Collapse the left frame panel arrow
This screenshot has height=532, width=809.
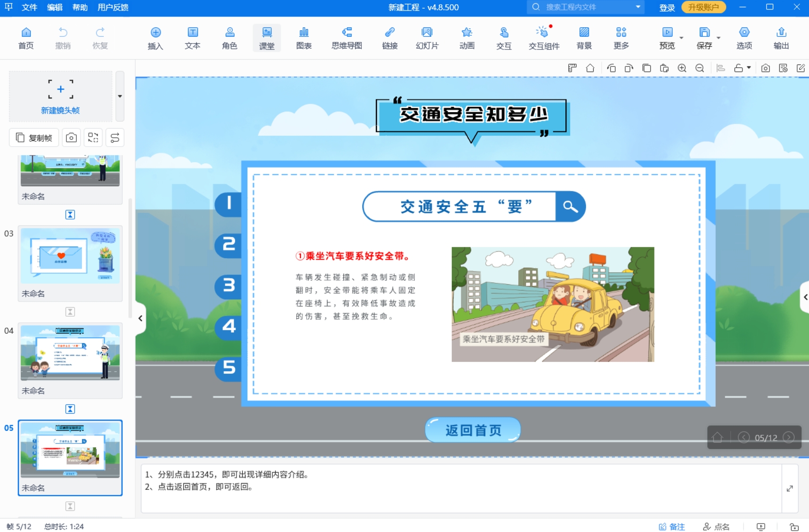click(x=140, y=319)
